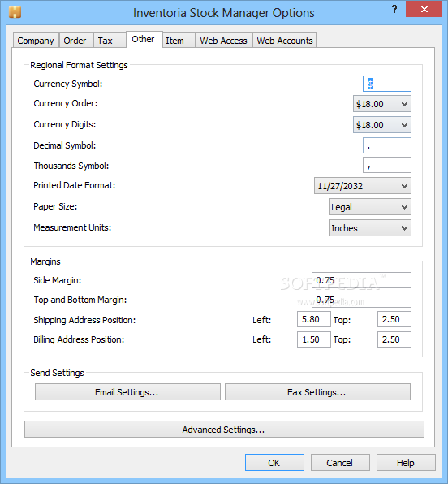Expand the Currency Order dropdown
Viewport: 448px width, 484px height.
[382, 104]
